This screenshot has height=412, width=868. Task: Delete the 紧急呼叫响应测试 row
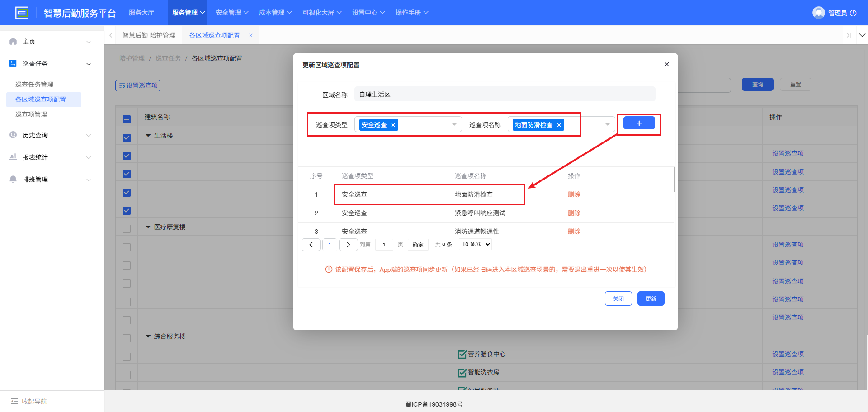click(574, 213)
